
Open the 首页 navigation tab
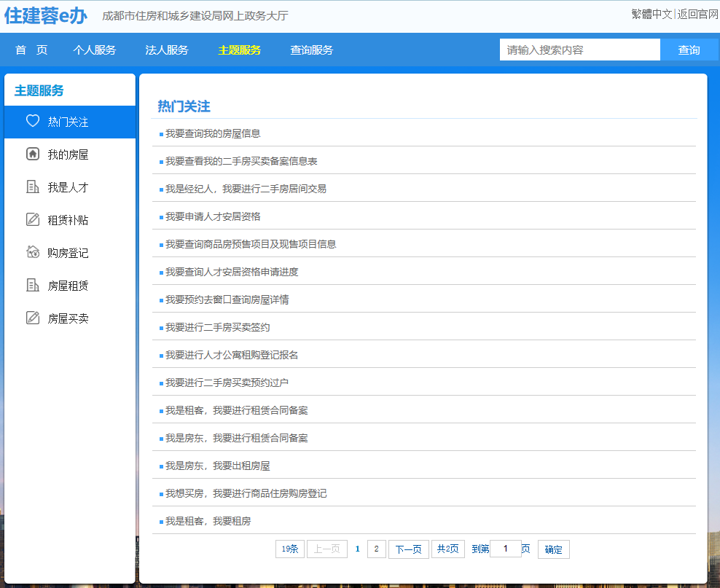[31, 50]
